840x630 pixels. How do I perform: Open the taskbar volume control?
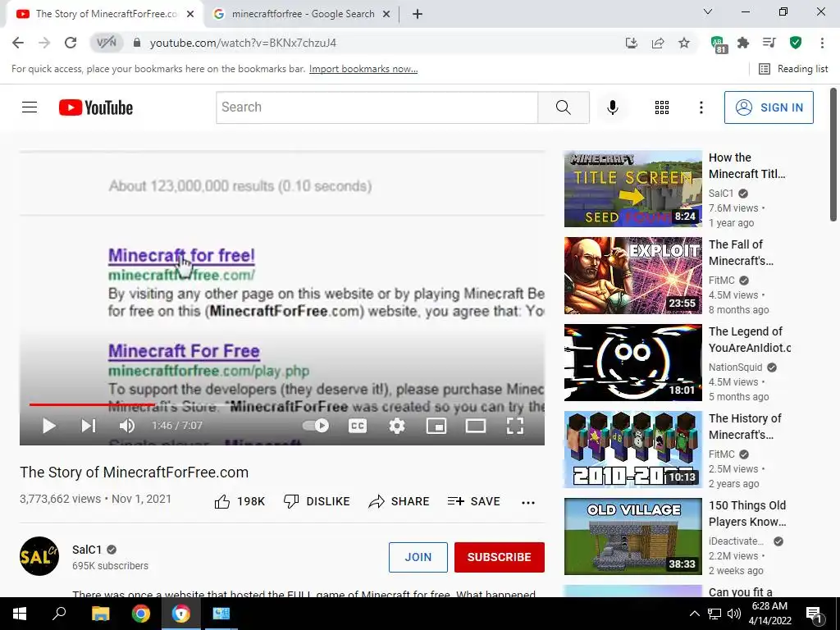coord(734,614)
